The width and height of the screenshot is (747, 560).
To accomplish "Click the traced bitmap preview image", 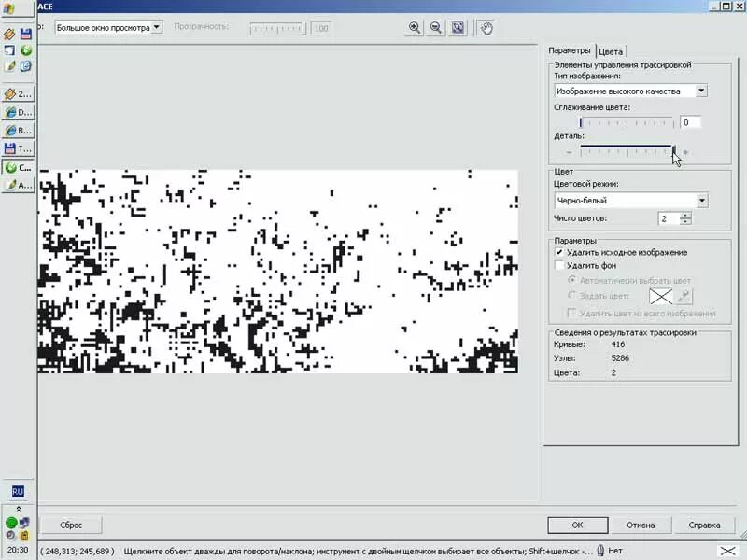I will tap(278, 271).
